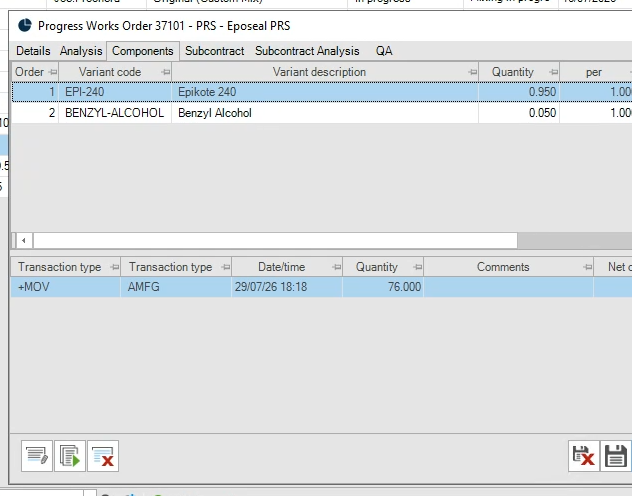Pin the Date/time column
This screenshot has width=632, height=496.
(337, 267)
